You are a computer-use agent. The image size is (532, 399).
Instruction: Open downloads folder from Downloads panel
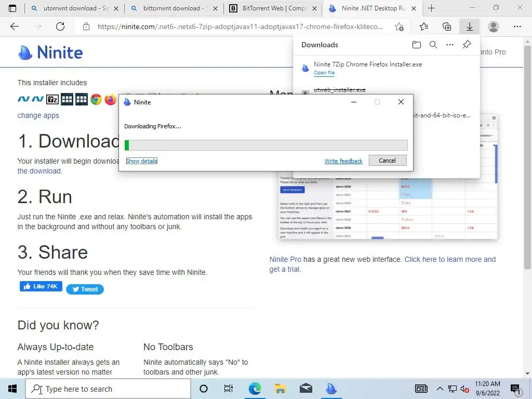tap(417, 45)
